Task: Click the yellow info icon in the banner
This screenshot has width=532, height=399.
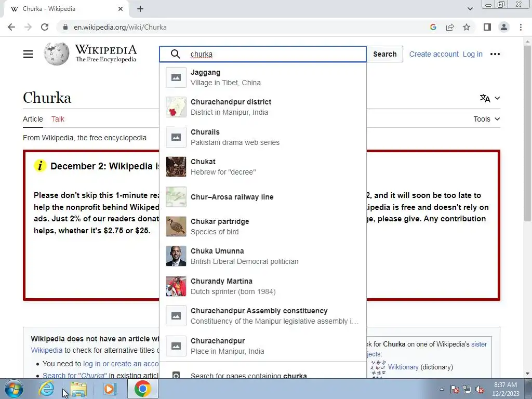Action: coord(40,166)
